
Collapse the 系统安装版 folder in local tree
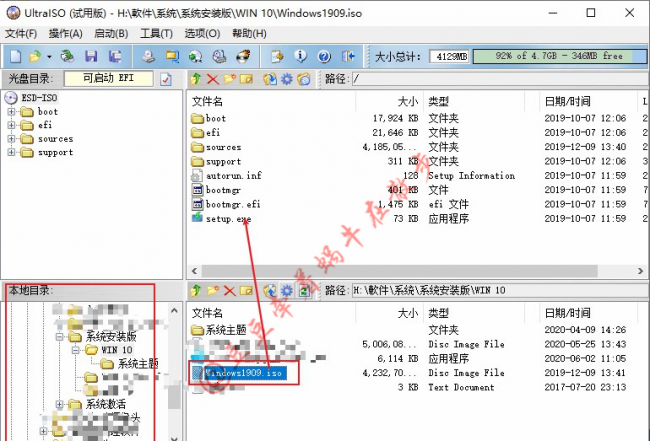(x=59, y=336)
